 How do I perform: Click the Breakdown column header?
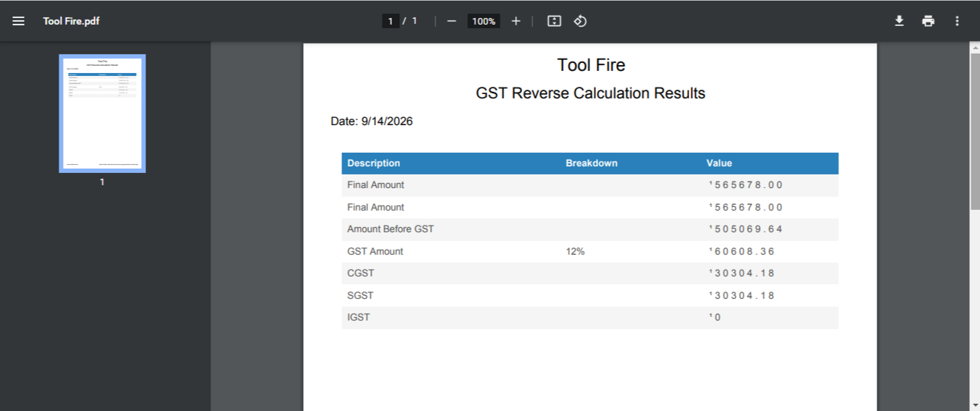click(592, 164)
